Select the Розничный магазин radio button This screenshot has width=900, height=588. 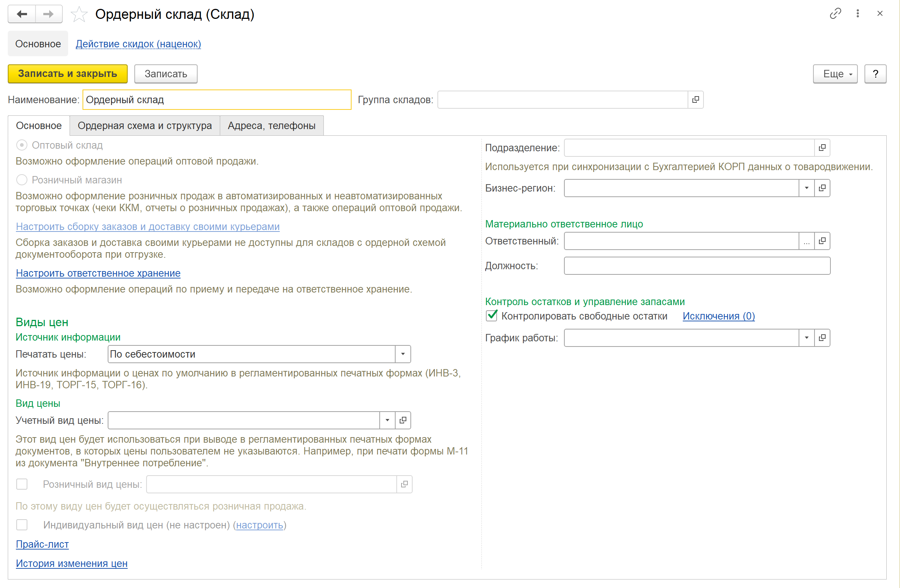coord(22,180)
